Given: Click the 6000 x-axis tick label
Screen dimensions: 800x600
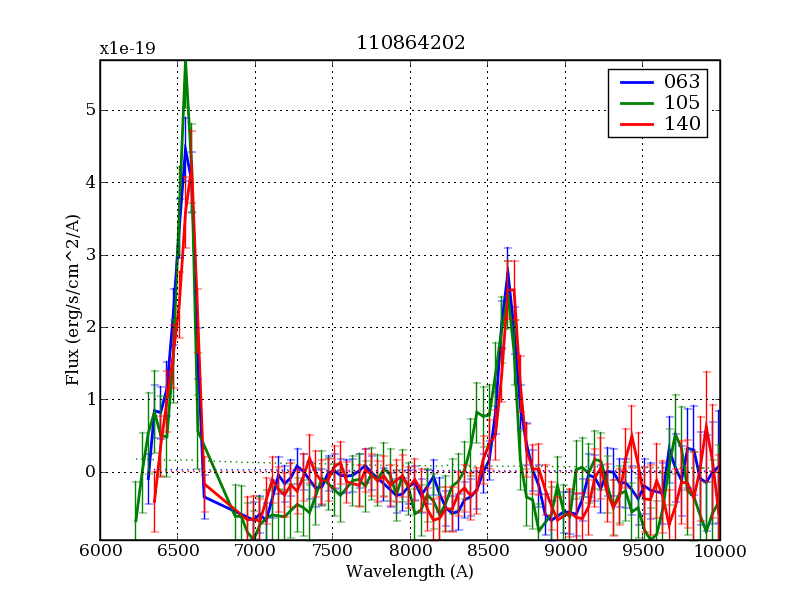Looking at the screenshot, I should (x=100, y=551).
